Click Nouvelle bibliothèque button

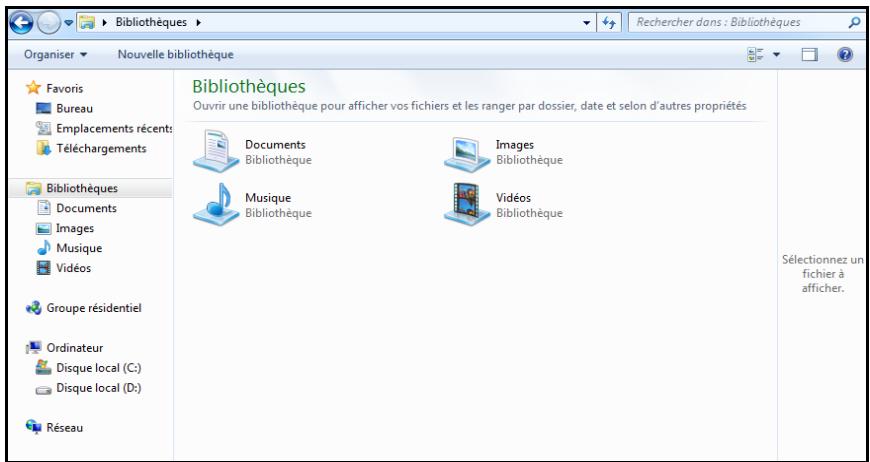tap(175, 54)
